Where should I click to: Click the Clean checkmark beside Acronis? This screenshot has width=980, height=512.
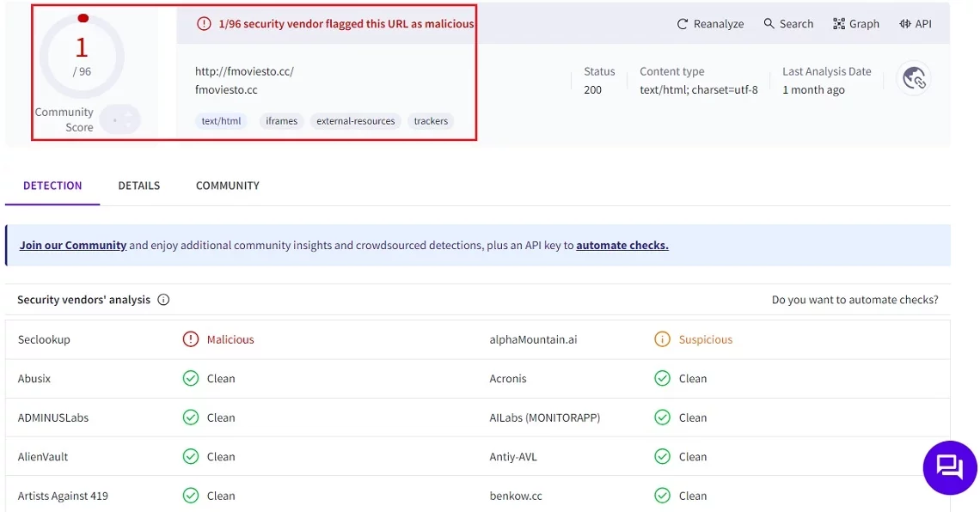662,378
